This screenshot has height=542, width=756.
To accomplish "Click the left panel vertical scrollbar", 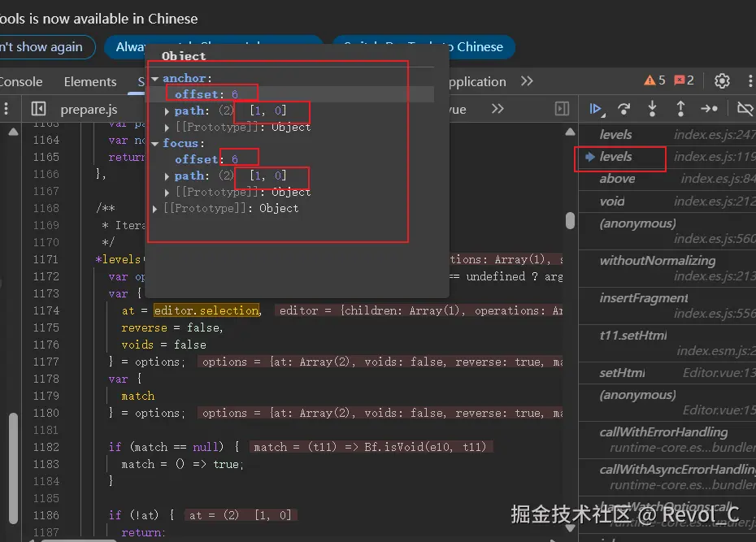I will pos(14,468).
